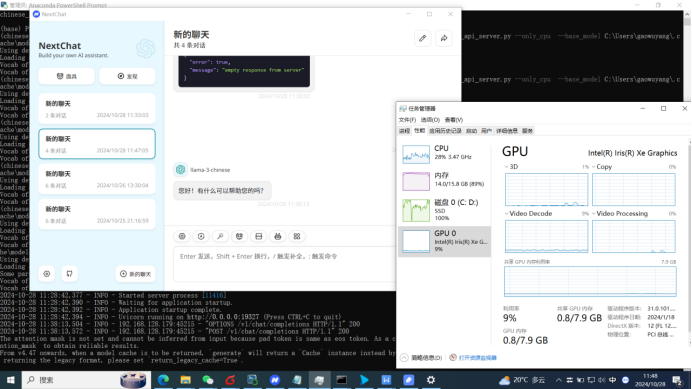Click the 新的聊天 new chat button

135,274
